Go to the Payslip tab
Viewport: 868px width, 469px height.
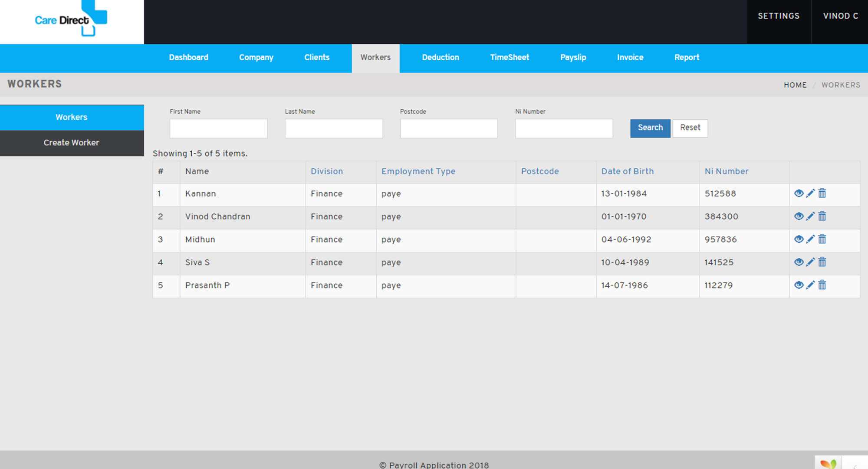pyautogui.click(x=573, y=58)
